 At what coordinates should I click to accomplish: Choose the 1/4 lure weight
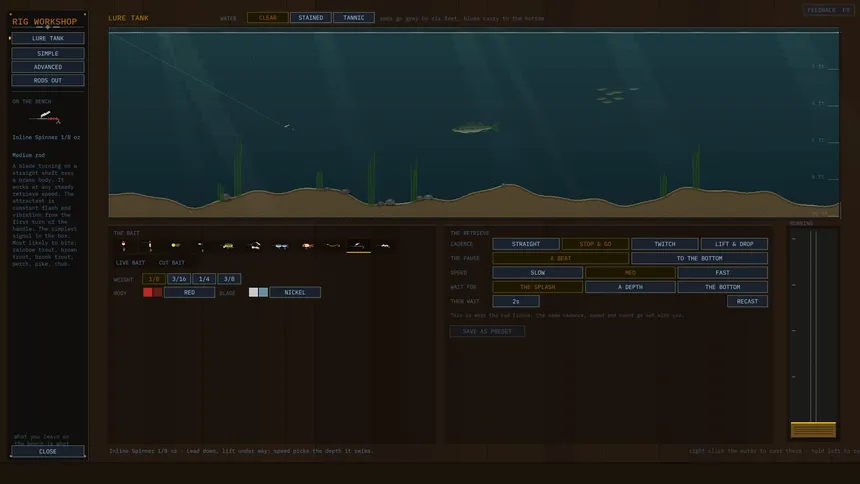[x=204, y=279]
